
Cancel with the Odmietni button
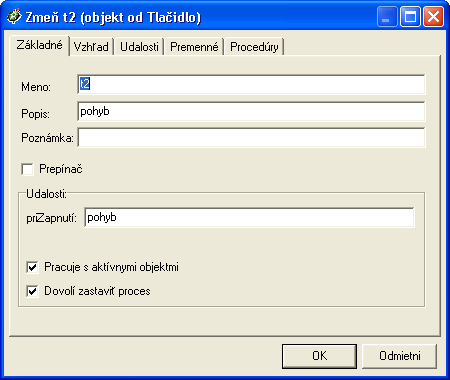[x=399, y=356]
